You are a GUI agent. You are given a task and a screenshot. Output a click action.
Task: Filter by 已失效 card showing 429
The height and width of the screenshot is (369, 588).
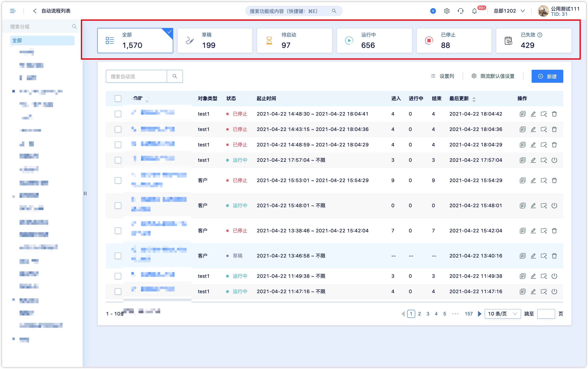click(534, 40)
